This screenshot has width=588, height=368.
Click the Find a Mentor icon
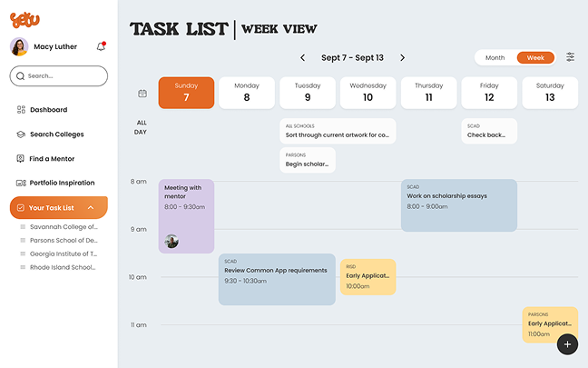(x=21, y=159)
